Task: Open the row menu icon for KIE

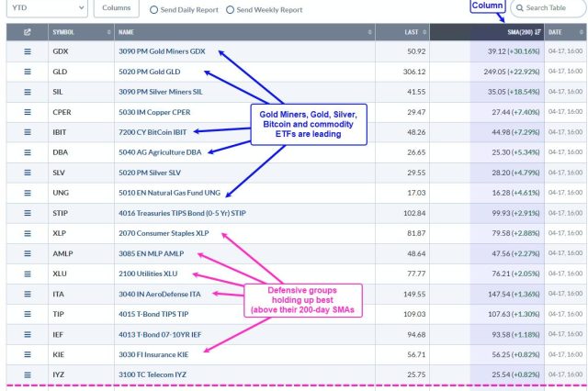Action: point(28,352)
